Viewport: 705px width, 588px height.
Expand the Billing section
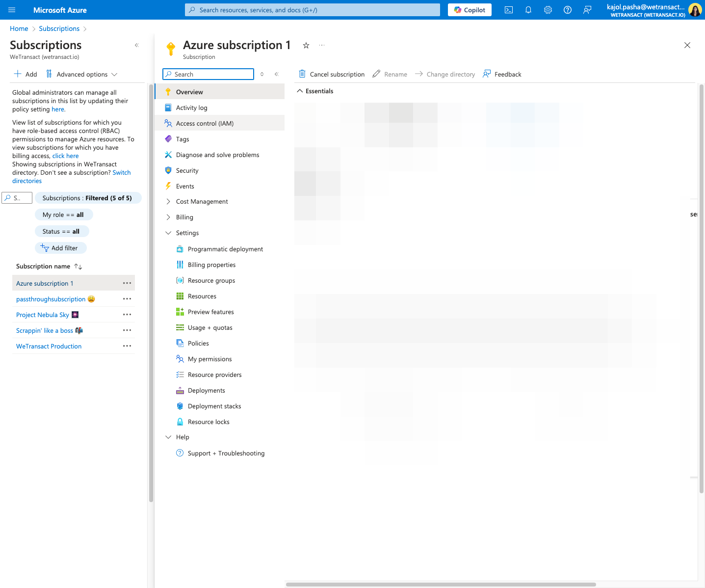coord(168,217)
